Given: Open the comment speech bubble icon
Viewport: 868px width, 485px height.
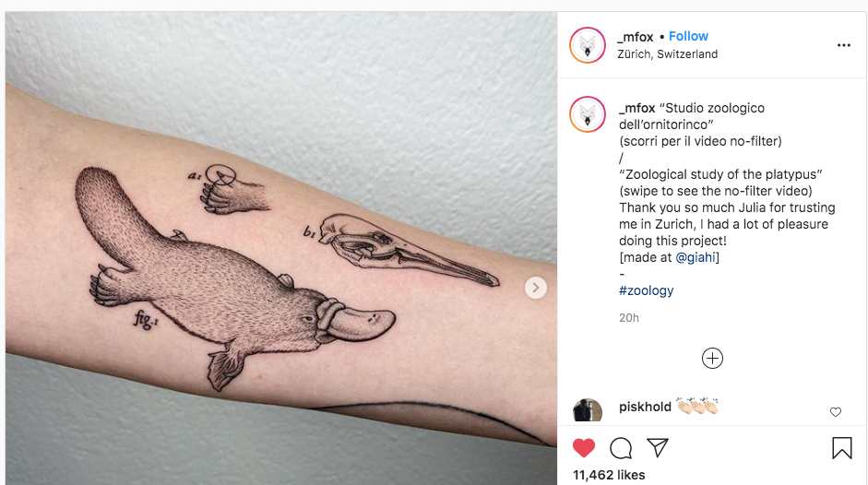Looking at the screenshot, I should pyautogui.click(x=621, y=448).
